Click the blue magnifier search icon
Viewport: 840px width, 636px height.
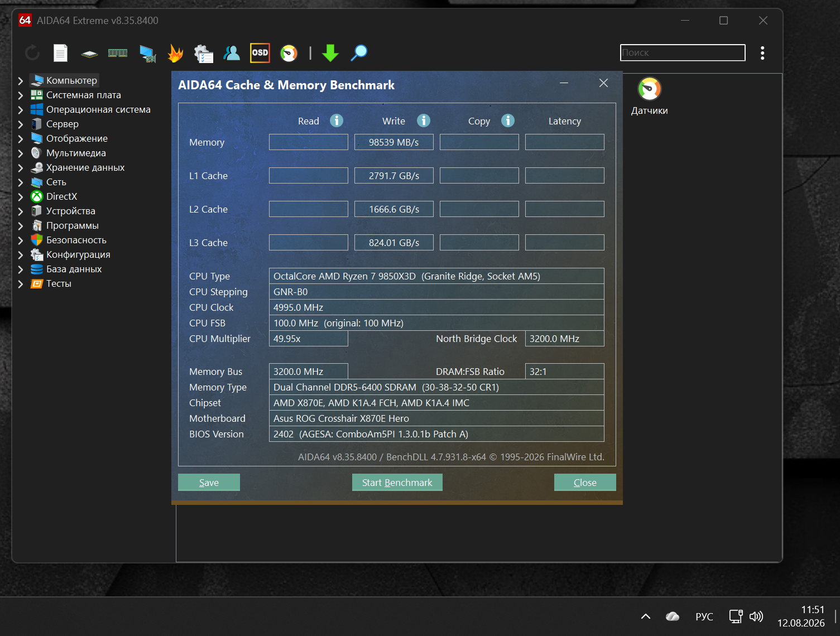click(359, 53)
